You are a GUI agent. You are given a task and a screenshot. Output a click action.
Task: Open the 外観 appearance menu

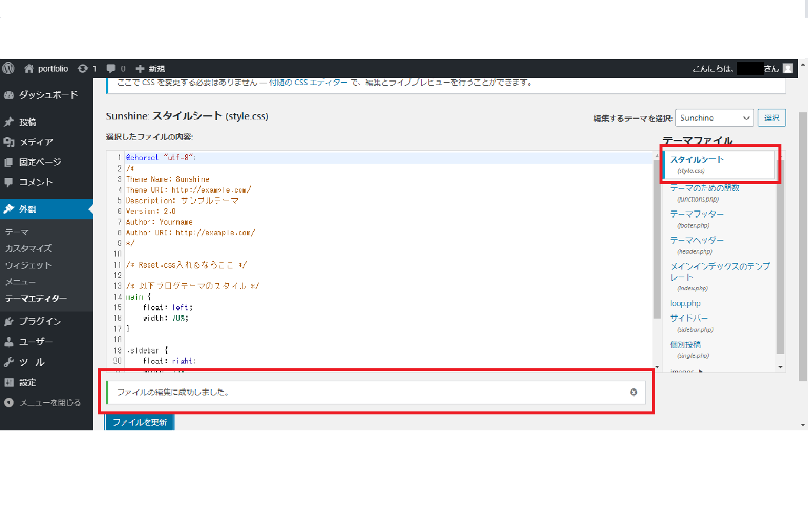(x=46, y=209)
